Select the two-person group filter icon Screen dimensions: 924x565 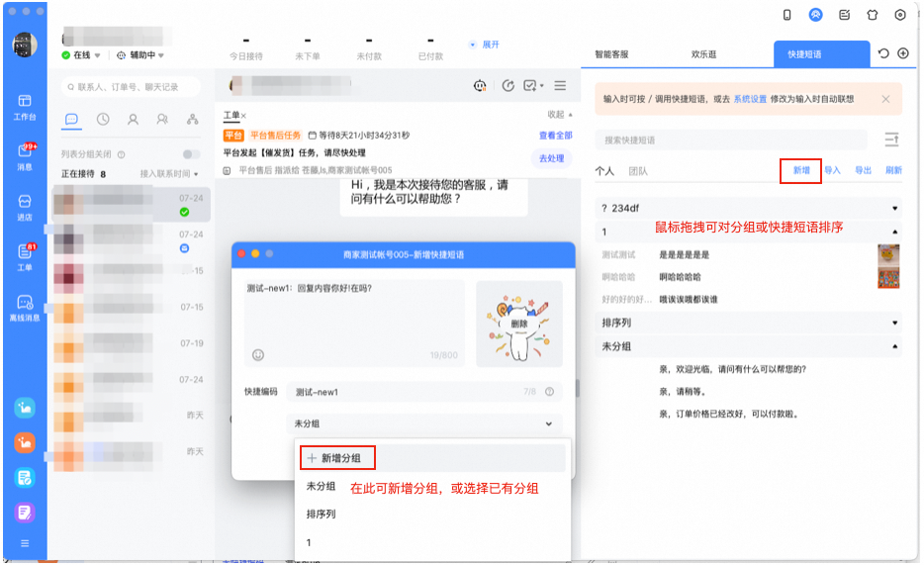click(x=162, y=119)
